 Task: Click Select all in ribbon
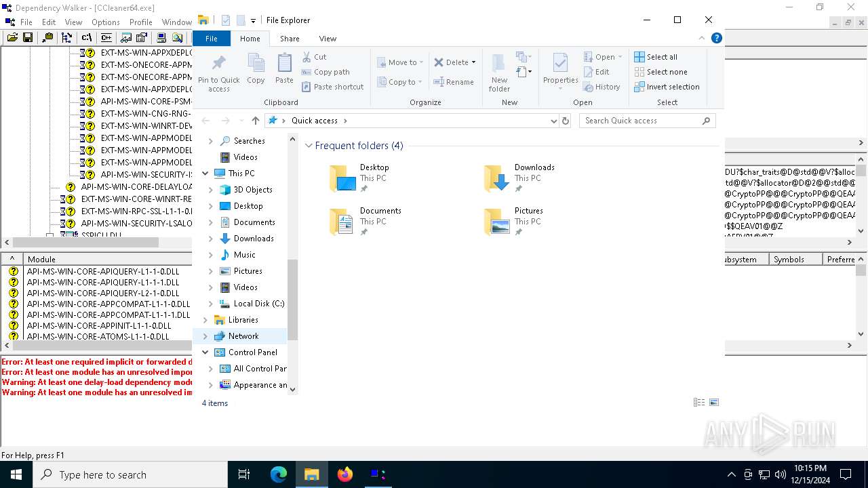(x=656, y=57)
